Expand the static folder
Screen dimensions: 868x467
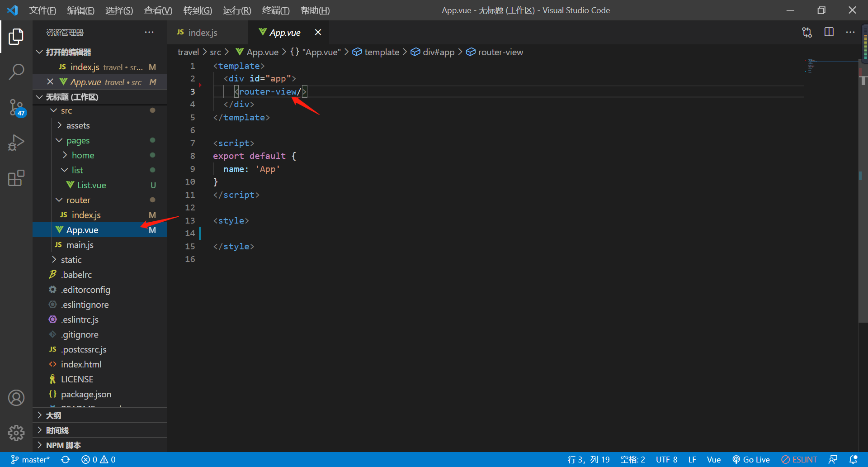[99, 260]
